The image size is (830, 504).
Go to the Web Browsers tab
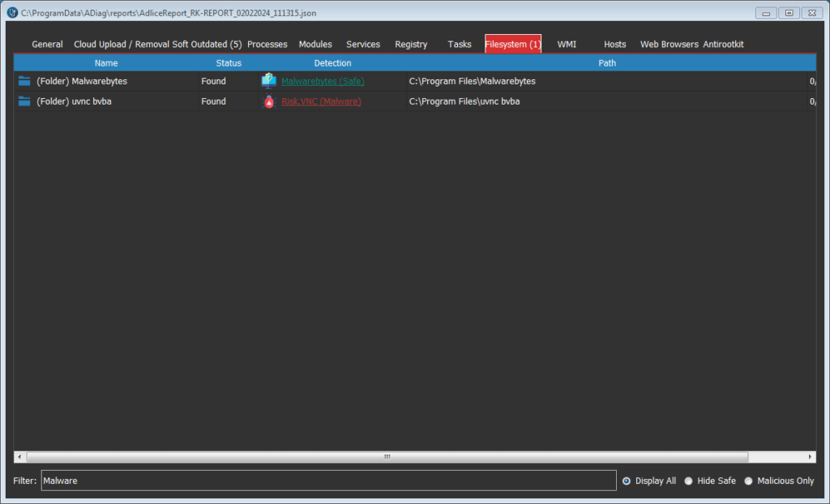(x=669, y=45)
